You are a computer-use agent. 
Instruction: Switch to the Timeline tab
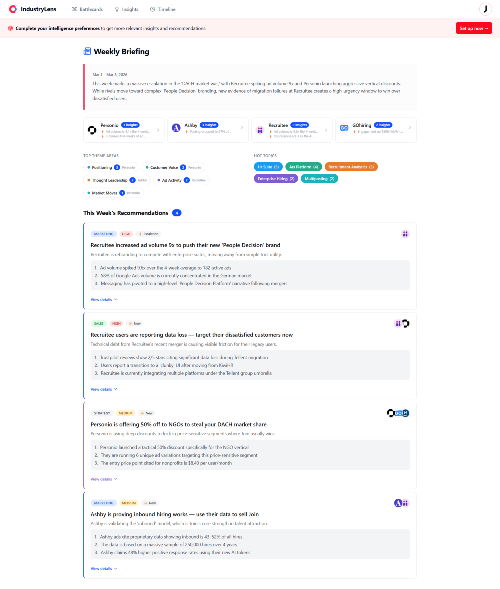click(x=163, y=9)
